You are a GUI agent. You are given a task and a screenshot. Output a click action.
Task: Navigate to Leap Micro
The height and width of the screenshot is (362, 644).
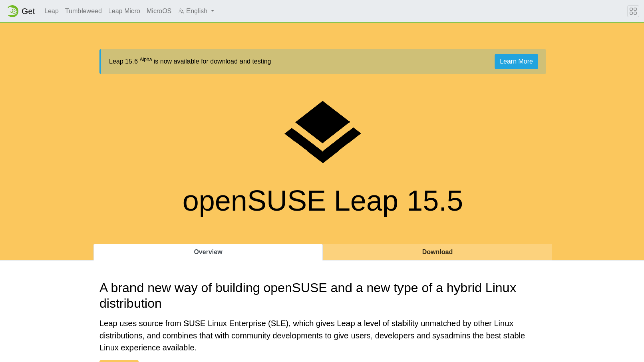tap(124, 11)
